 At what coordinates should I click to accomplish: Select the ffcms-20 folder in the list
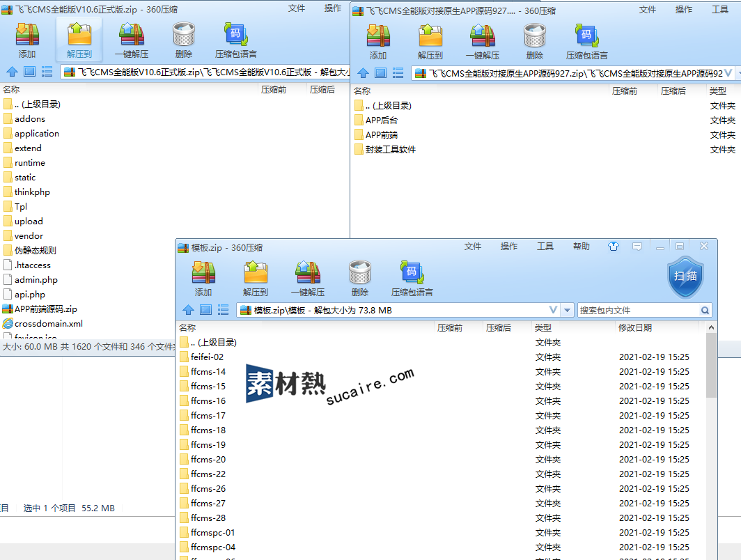[208, 460]
